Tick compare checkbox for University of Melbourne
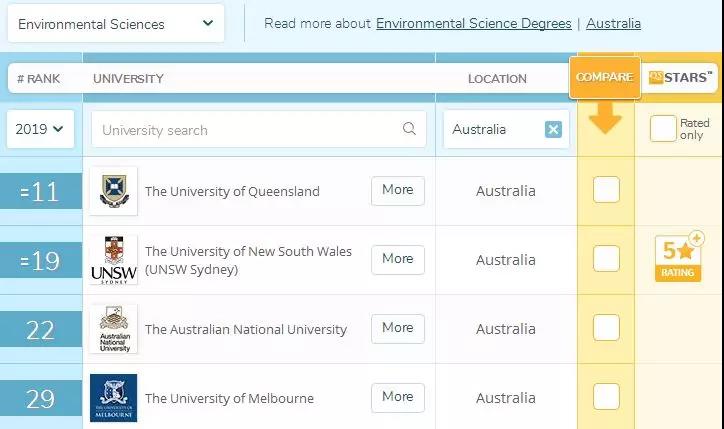Image resolution: width=724 pixels, height=429 pixels. pos(606,396)
